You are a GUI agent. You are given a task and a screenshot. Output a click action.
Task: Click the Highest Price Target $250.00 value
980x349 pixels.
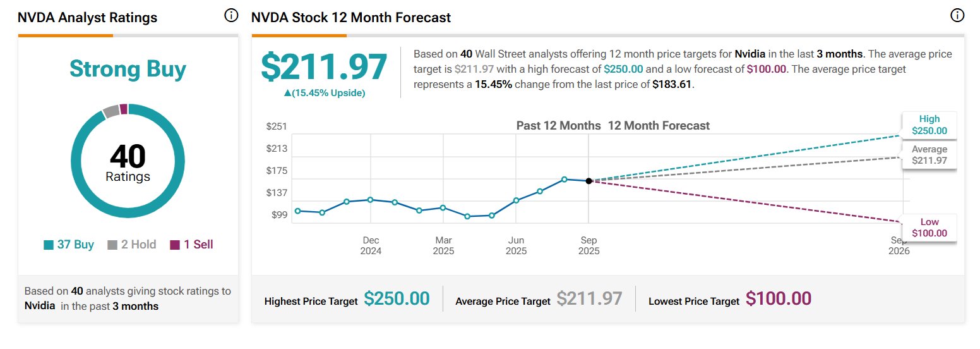[x=397, y=298]
